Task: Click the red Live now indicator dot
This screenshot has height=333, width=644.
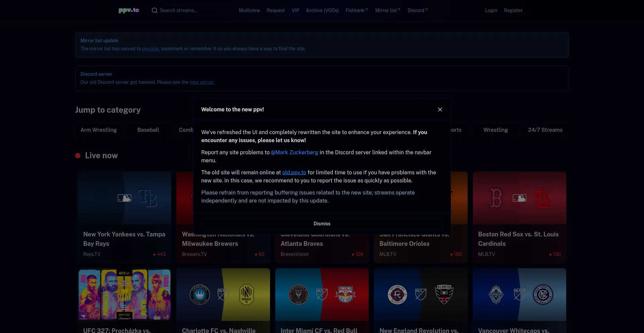Action: [78, 156]
